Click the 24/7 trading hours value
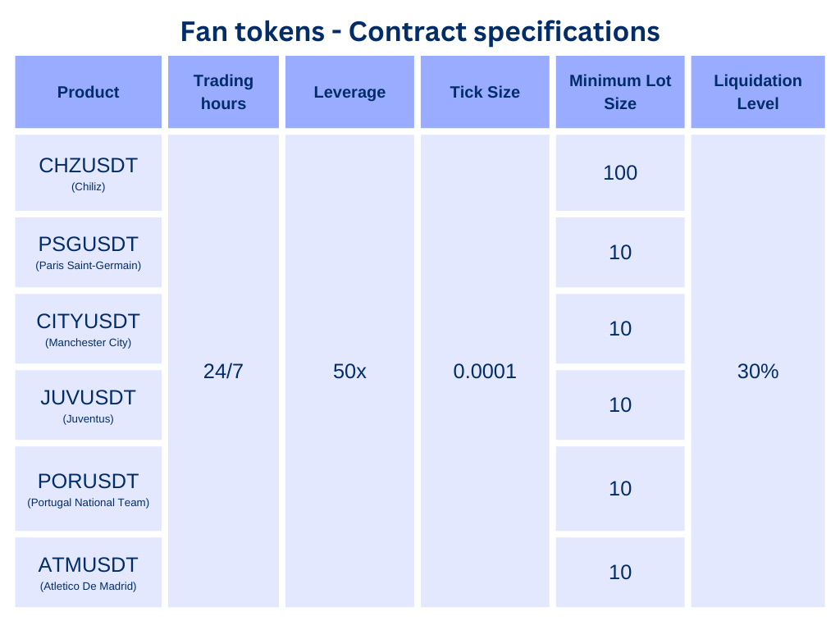This screenshot has height=630, width=840. [x=223, y=372]
